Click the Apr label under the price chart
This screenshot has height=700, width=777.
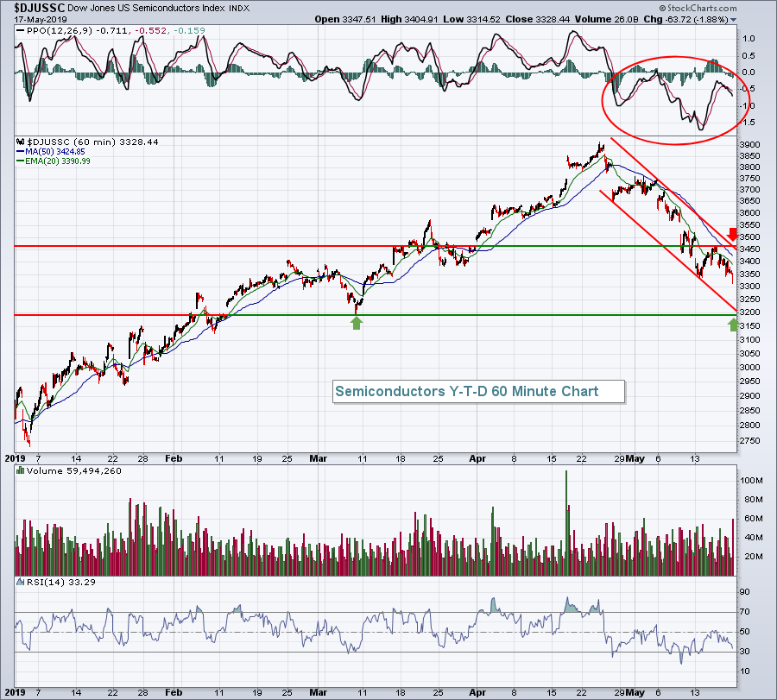pyautogui.click(x=477, y=458)
